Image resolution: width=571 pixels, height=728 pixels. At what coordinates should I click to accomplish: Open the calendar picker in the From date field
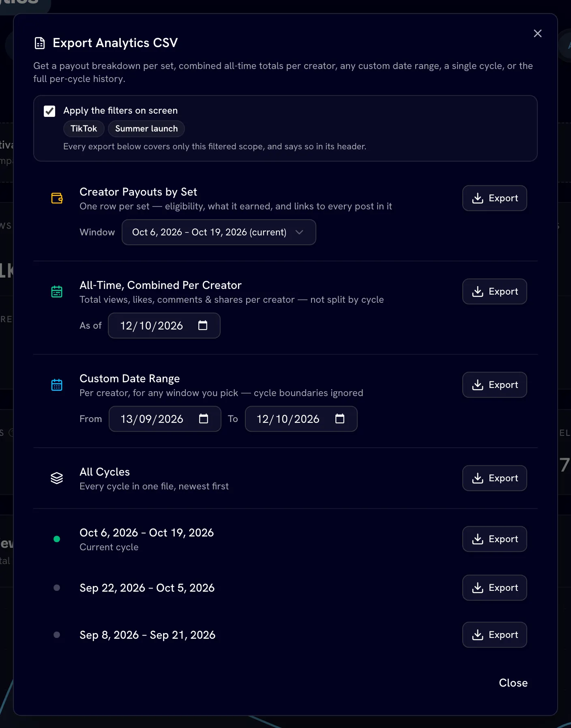point(204,419)
